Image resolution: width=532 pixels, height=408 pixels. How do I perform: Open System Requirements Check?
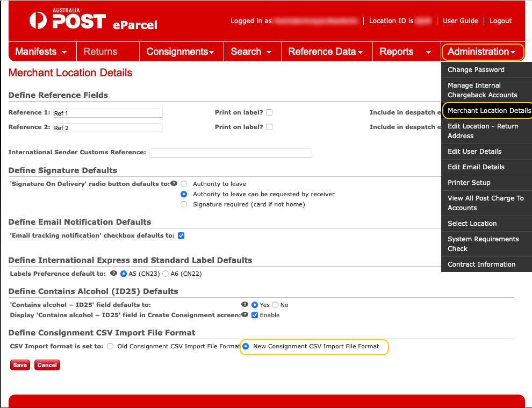(486, 244)
